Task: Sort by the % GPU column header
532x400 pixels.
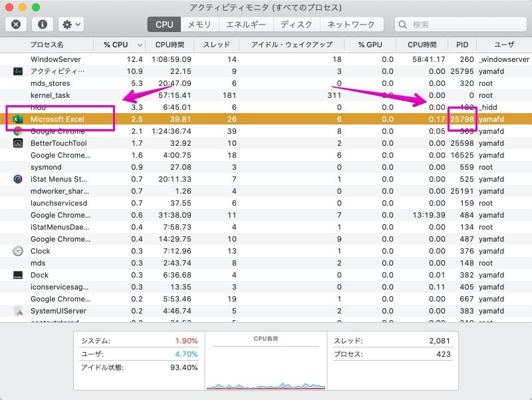Action: pos(370,45)
